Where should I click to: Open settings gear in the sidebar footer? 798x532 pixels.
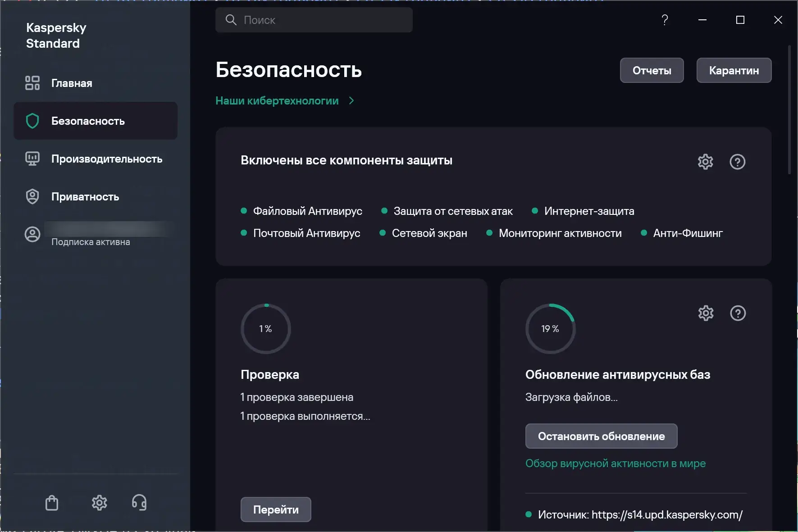[x=99, y=503]
